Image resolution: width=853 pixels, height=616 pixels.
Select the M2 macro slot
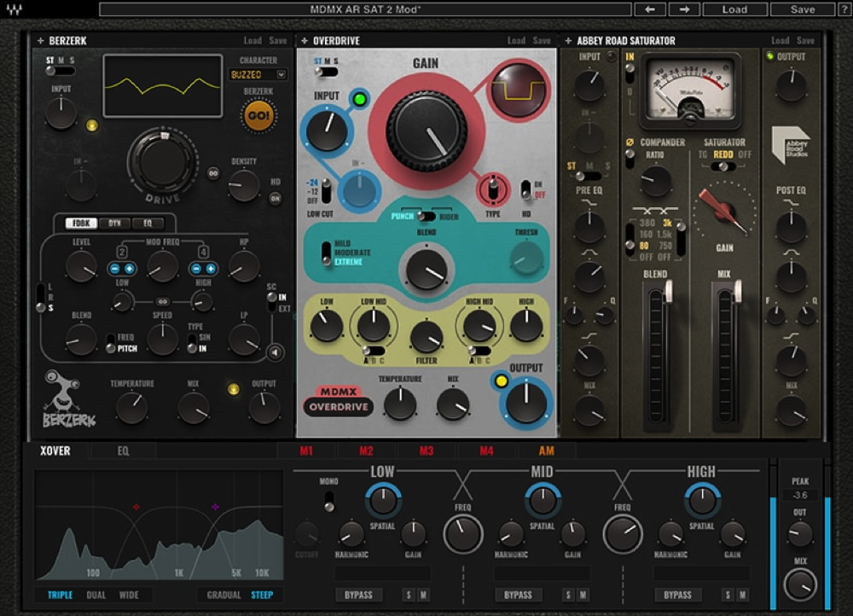coord(366,451)
